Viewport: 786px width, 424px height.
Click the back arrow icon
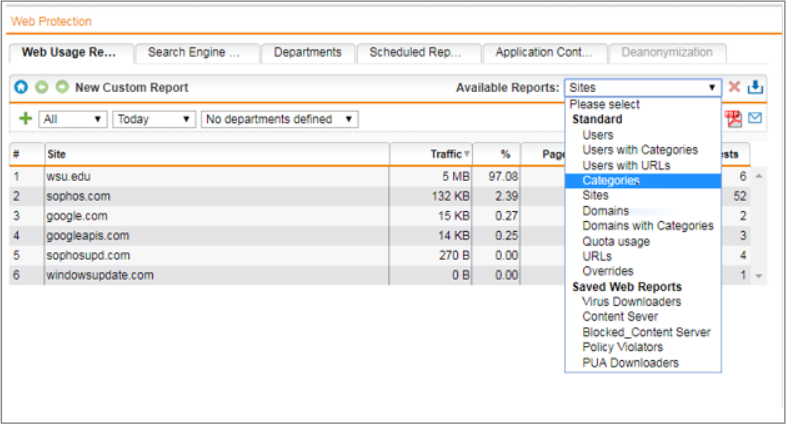pos(42,88)
